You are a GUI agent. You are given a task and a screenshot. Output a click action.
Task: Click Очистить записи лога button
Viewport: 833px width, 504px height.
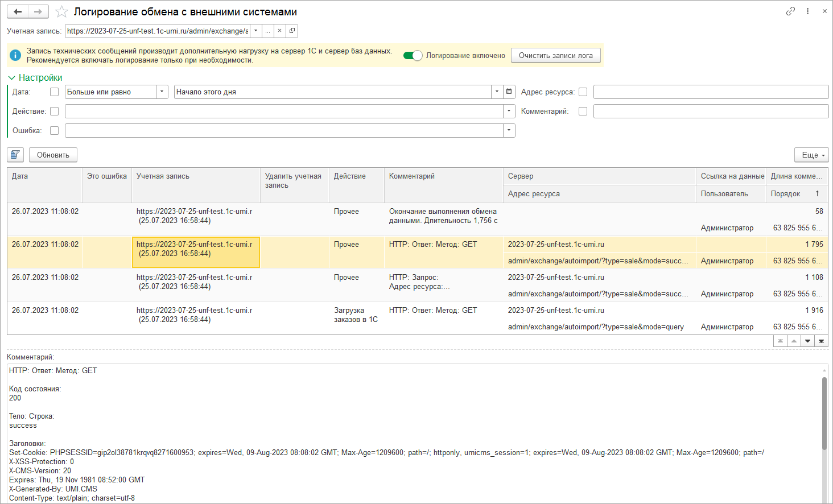[555, 55]
